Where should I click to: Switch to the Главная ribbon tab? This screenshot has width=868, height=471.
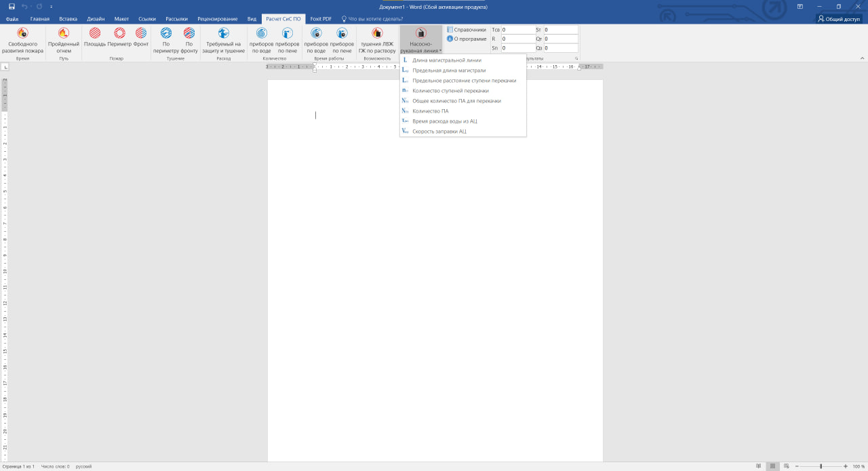(x=39, y=19)
